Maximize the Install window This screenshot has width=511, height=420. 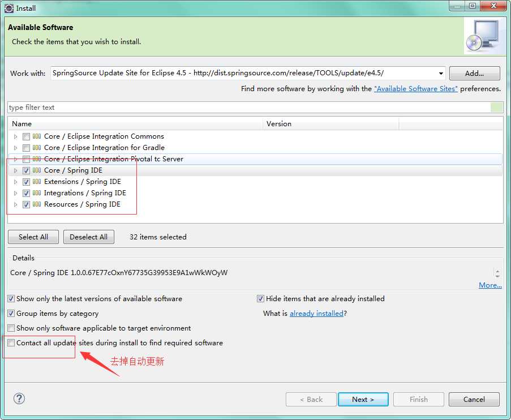click(x=473, y=6)
